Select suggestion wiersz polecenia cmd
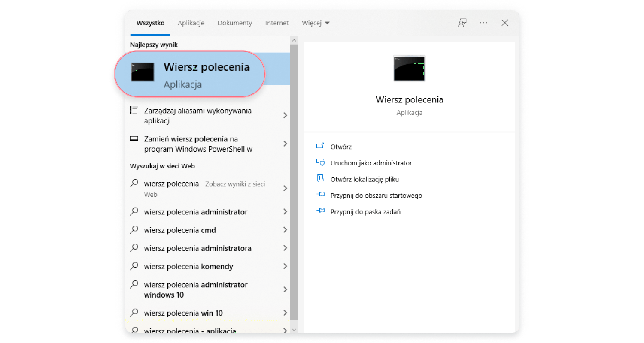 (208, 230)
